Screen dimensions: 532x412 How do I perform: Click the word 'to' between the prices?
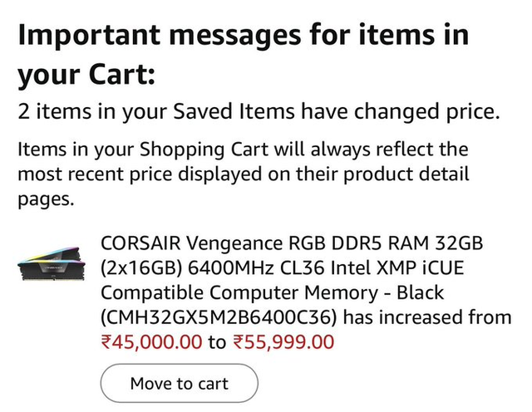click(216, 341)
